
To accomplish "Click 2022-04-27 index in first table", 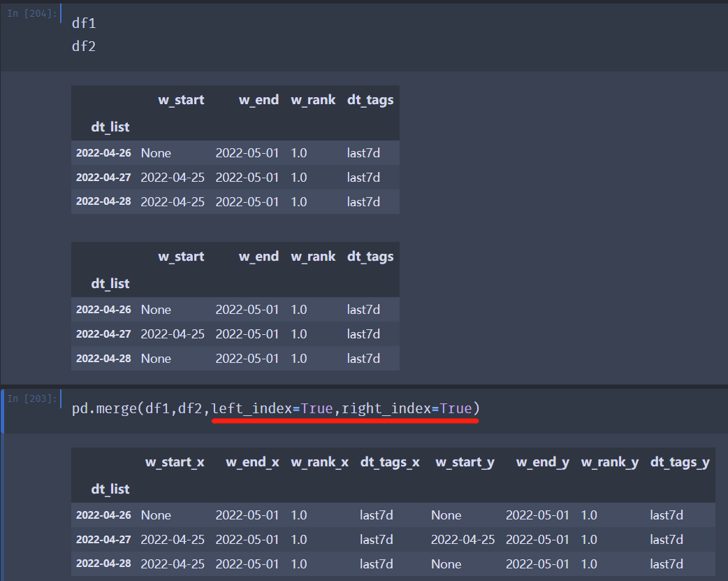I will tap(103, 178).
